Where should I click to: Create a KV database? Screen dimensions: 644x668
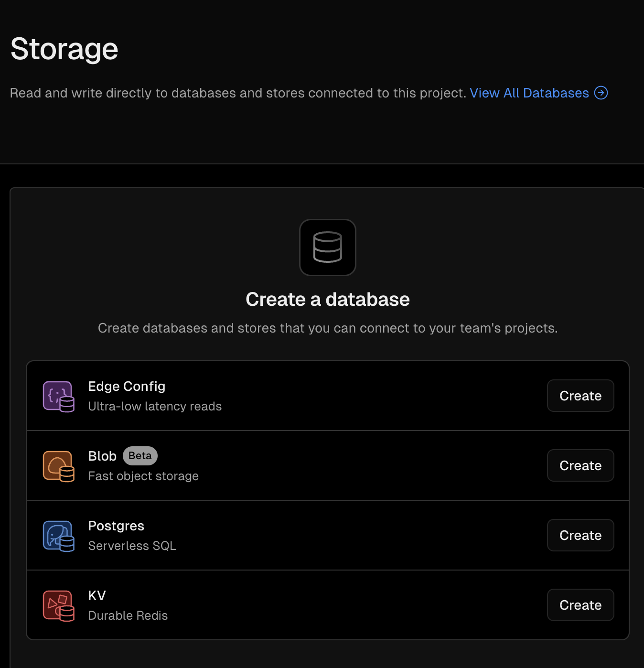[580, 605]
